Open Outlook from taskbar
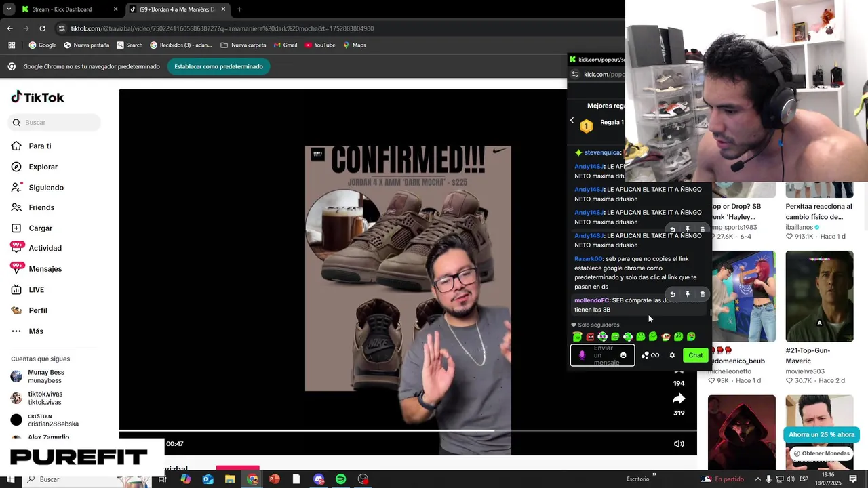Viewport: 868px width, 488px height. 208,479
